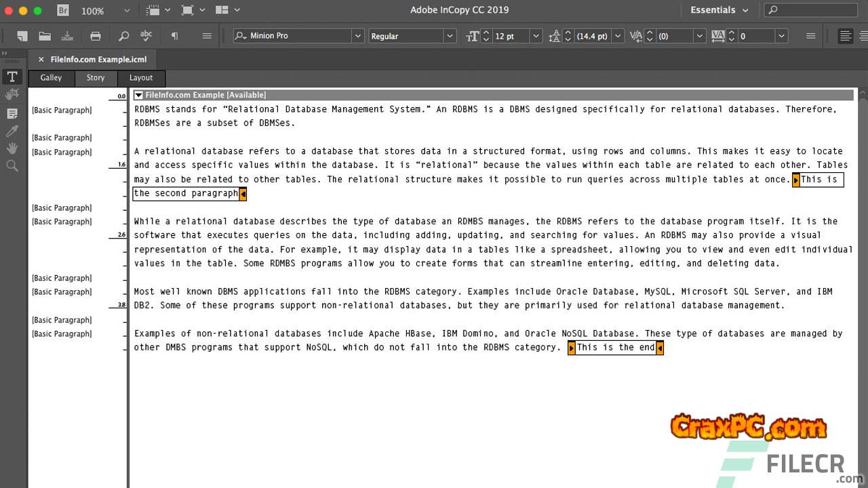Select the Zoom tool
The image size is (868, 488).
click(x=12, y=165)
